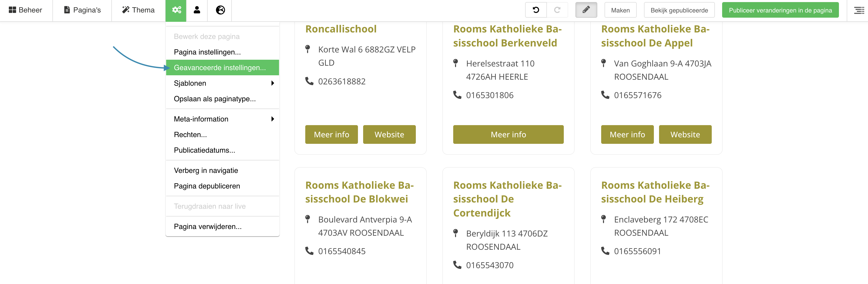868x284 pixels.
Task: Open the user account person icon
Action: [196, 10]
